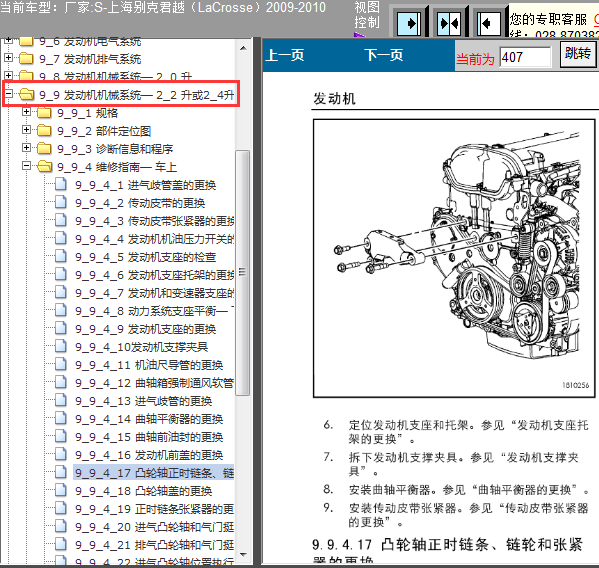Collapse the 9_9_4 维修指南 车上 node
This screenshot has width=599, height=568.
[26, 165]
